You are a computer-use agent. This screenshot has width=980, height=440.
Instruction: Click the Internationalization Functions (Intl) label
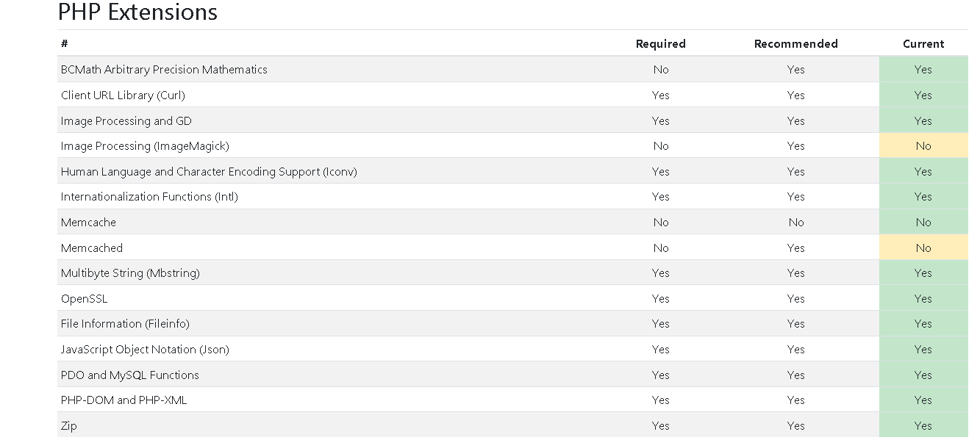pos(149,197)
